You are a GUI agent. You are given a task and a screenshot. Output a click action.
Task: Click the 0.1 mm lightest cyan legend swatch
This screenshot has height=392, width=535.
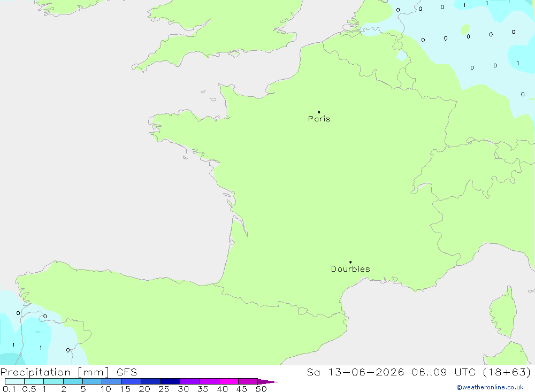point(14,381)
